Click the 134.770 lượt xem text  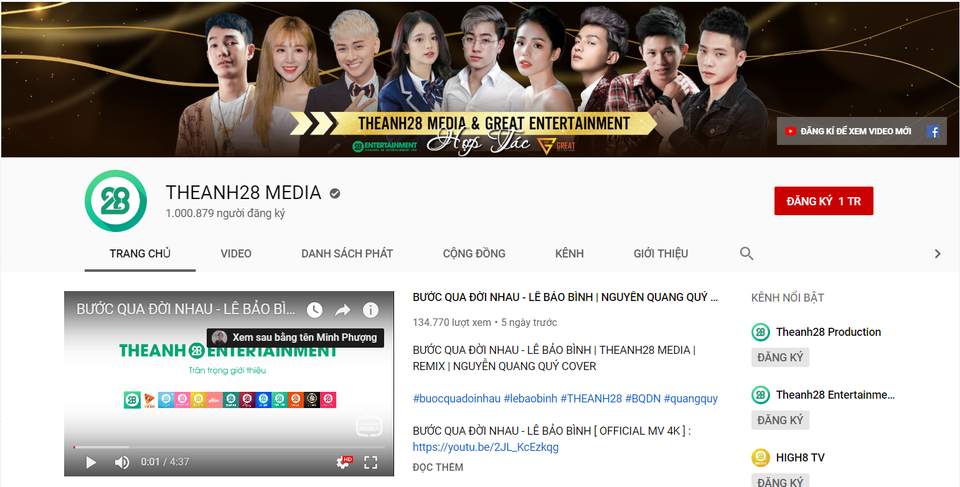(x=452, y=322)
